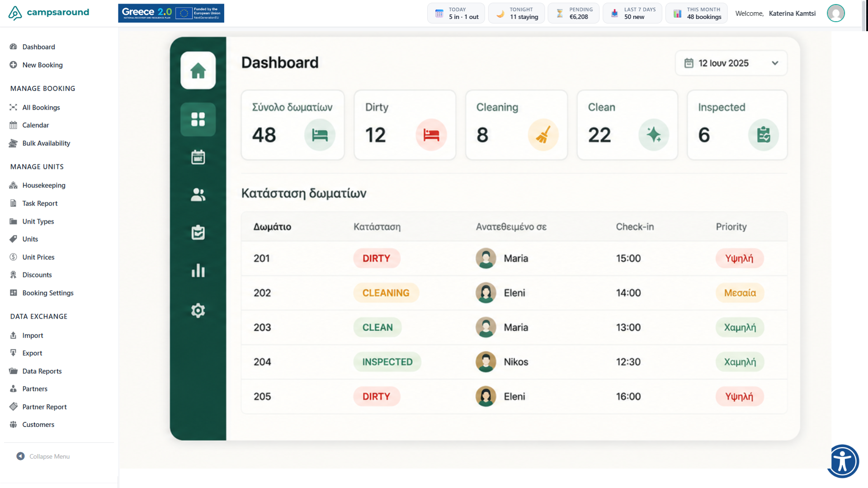
Task: Open Bulk Availability menu item
Action: (46, 143)
